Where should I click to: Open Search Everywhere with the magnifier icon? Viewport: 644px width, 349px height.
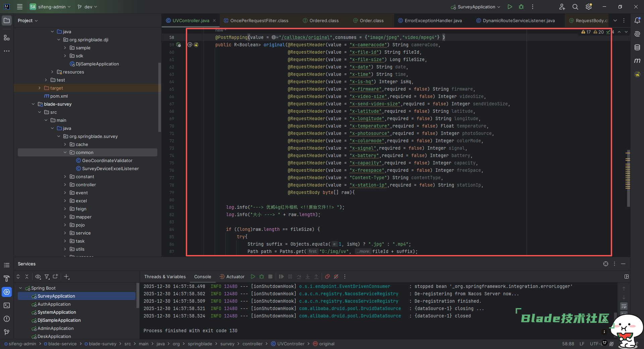[575, 7]
